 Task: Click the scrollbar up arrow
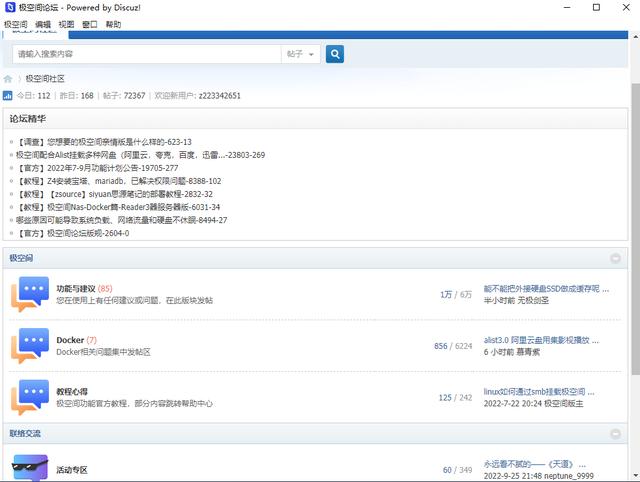pyautogui.click(x=636, y=37)
